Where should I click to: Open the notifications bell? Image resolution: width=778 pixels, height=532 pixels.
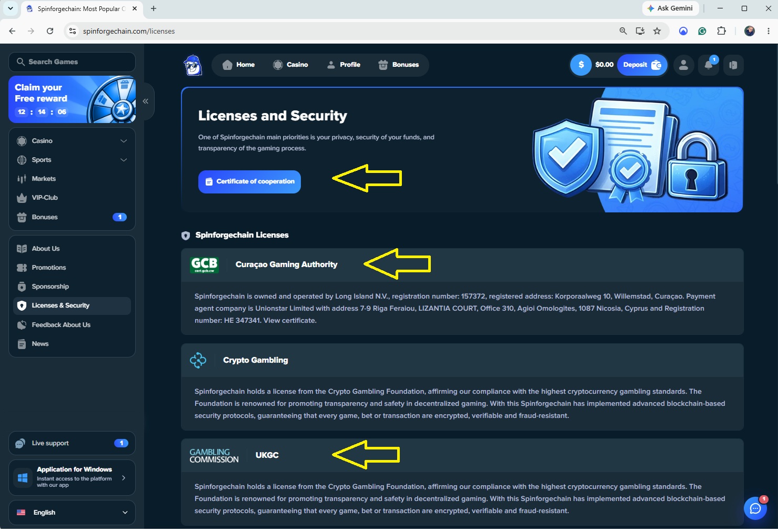[x=709, y=65]
